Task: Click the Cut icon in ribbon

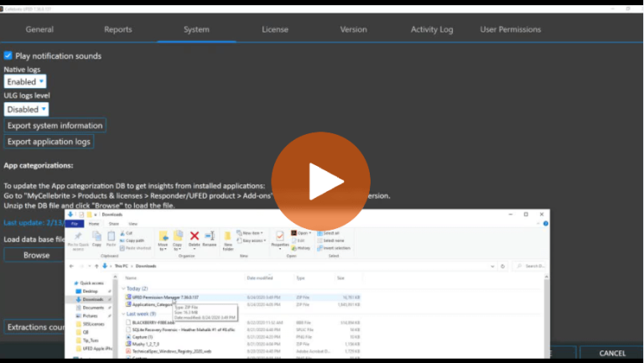Action: point(126,233)
